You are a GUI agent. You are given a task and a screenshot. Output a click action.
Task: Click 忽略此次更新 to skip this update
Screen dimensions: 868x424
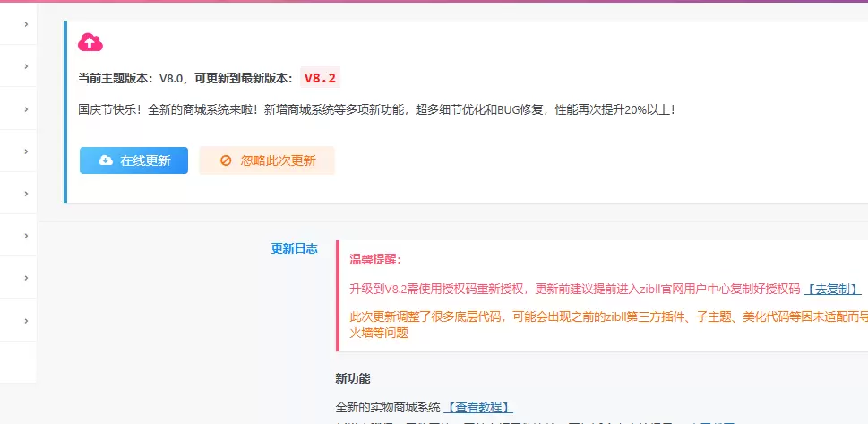pos(267,160)
